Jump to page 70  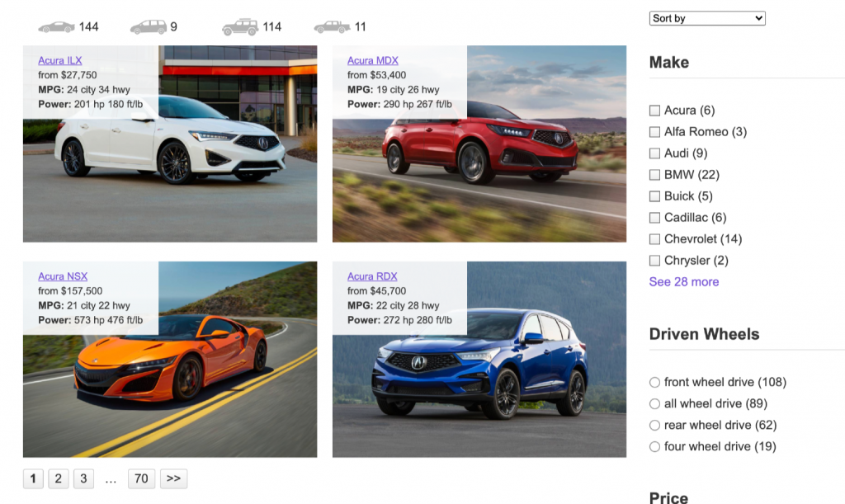141,478
